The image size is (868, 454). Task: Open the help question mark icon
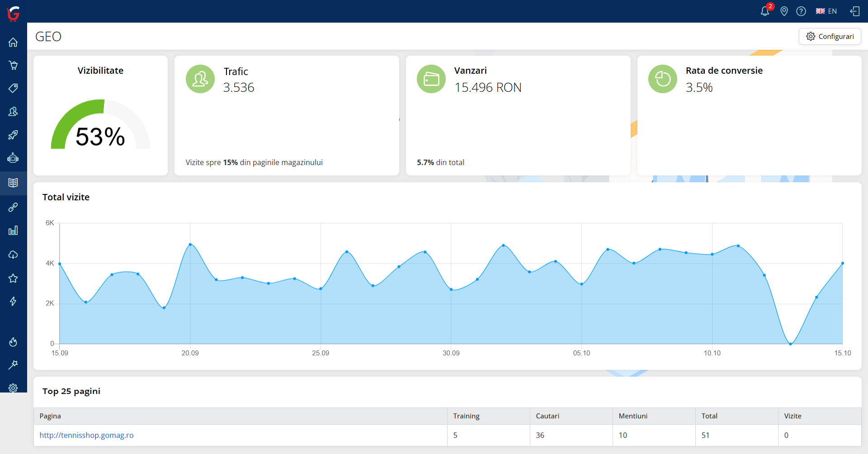802,11
